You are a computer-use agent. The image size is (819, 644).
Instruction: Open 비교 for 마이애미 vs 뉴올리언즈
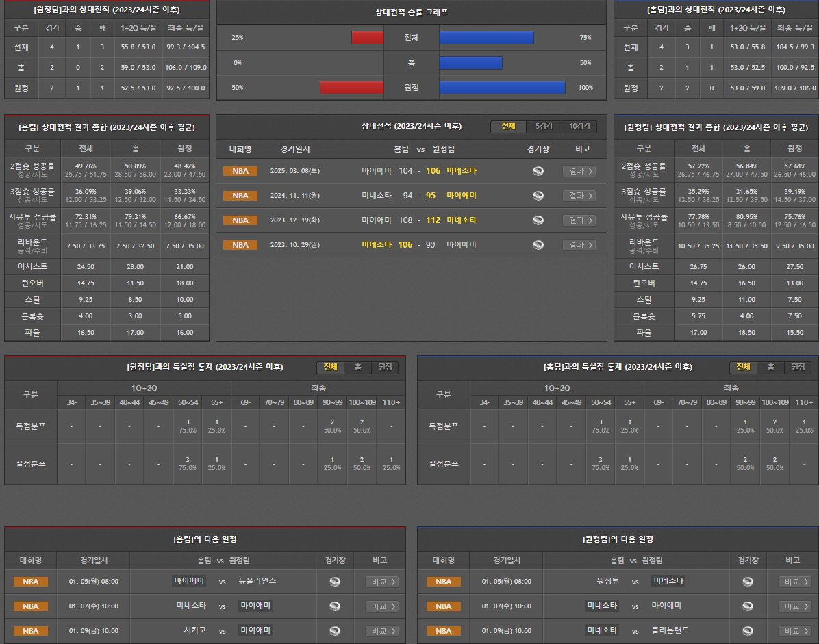click(x=382, y=582)
